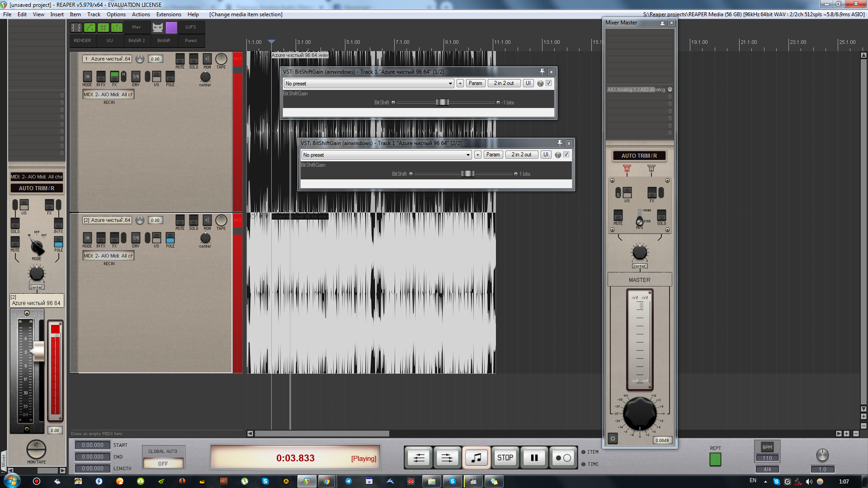
Task: Click the brackets toolbar icon
Action: [76, 28]
